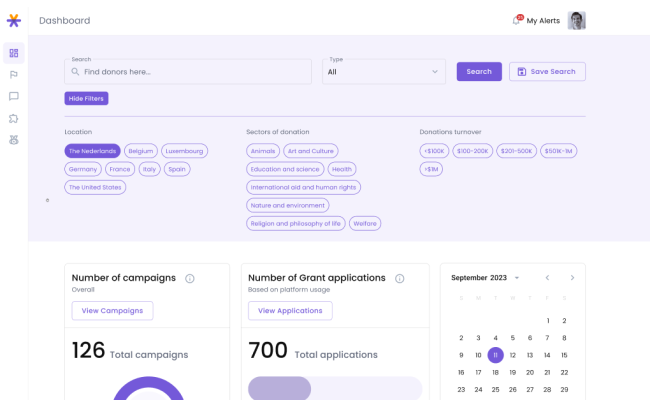
Task: Click info icon beside Number of Grant applications
Action: (x=400, y=279)
